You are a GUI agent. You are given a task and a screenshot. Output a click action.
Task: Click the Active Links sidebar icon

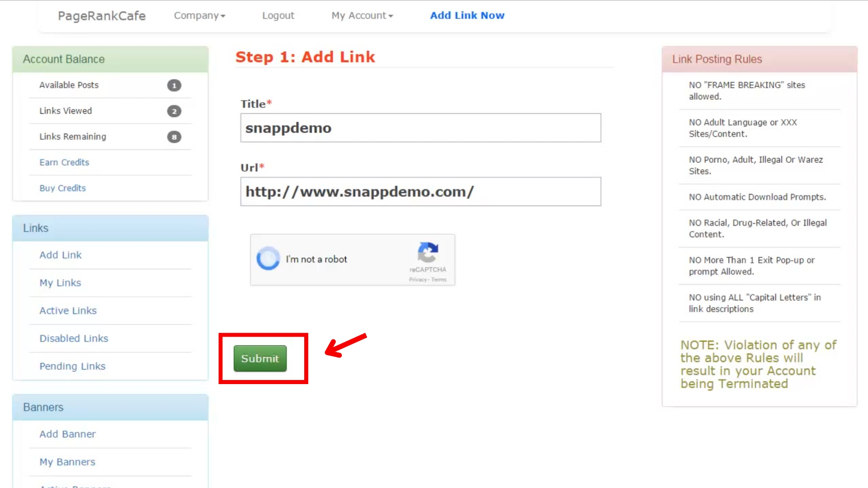click(x=68, y=310)
